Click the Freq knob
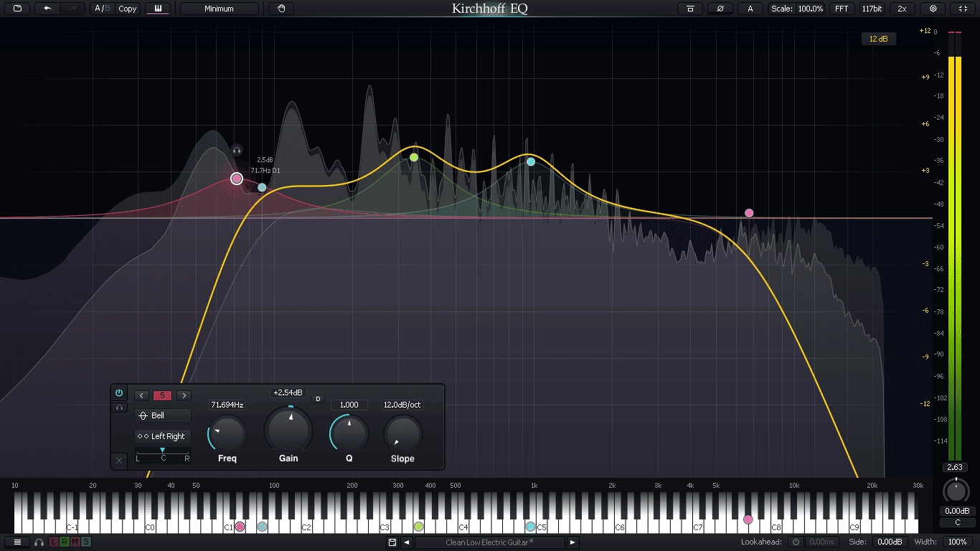 (x=227, y=433)
